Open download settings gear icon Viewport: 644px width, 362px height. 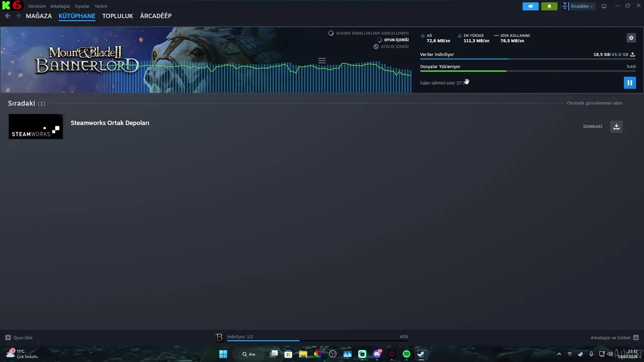pos(631,38)
